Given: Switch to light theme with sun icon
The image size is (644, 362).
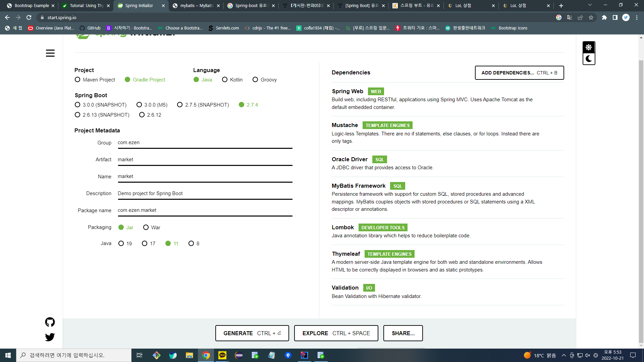Looking at the screenshot, I should [589, 47].
